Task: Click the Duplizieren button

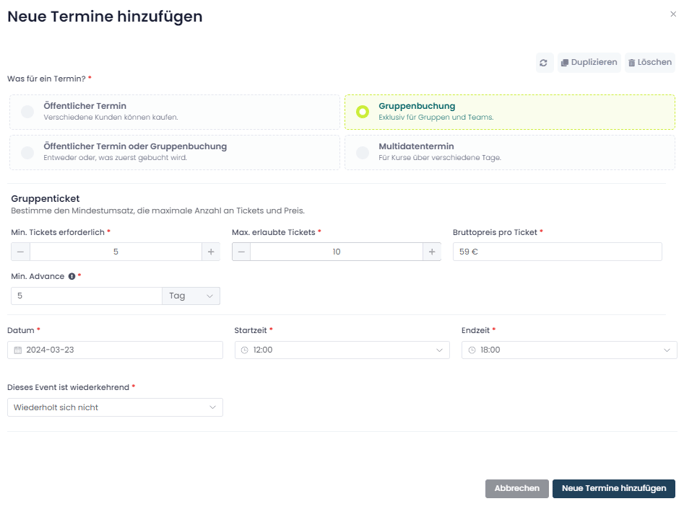Action: (x=589, y=63)
